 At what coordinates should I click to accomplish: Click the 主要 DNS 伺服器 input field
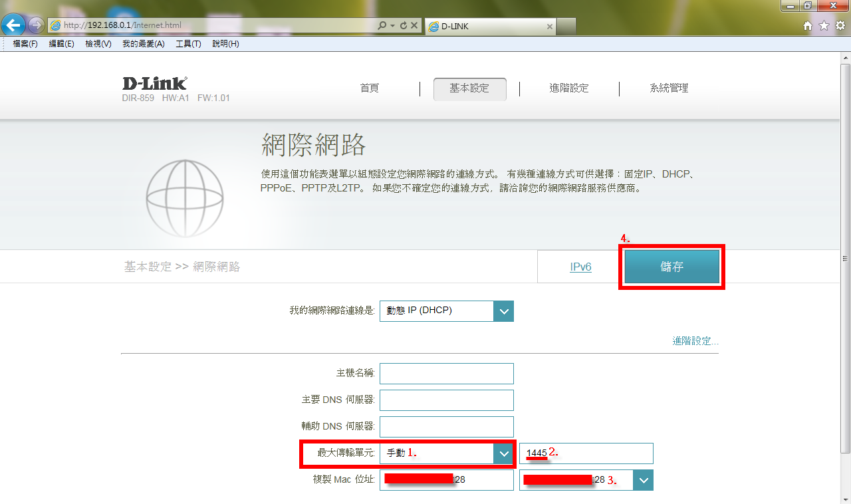coord(446,400)
